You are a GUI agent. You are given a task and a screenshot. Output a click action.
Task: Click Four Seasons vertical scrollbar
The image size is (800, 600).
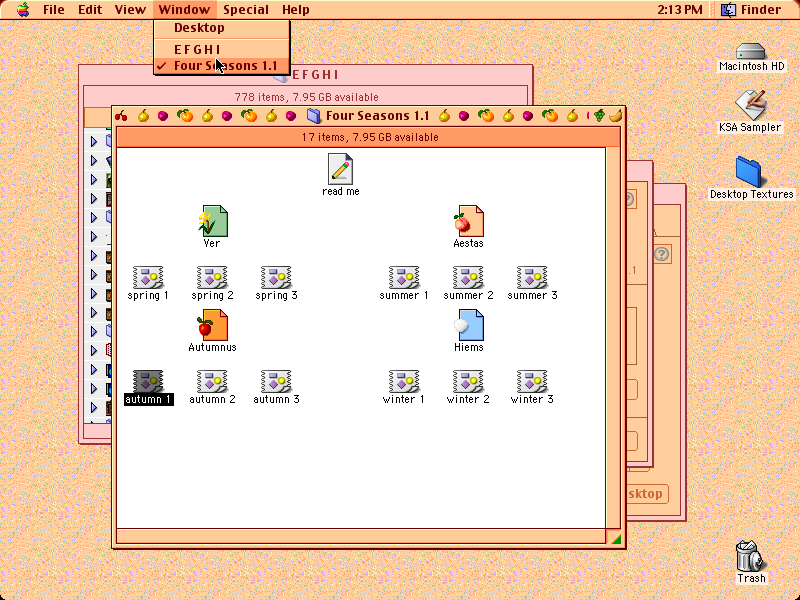coord(613,338)
